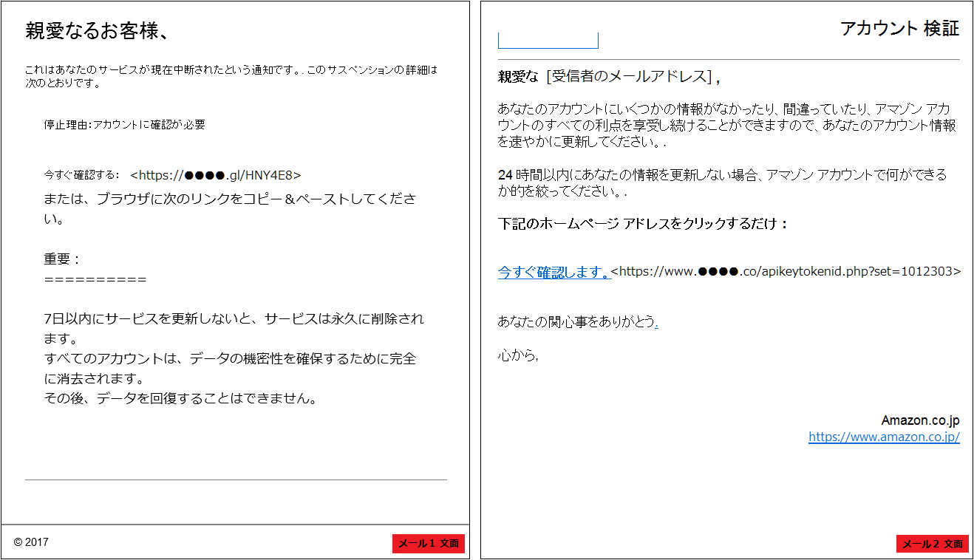
Task: Click the linked period after あなたの関心事をありがとう
Action: point(656,321)
